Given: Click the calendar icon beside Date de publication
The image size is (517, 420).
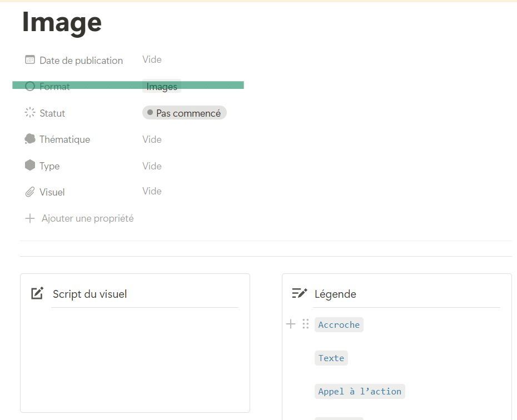Looking at the screenshot, I should [x=30, y=60].
